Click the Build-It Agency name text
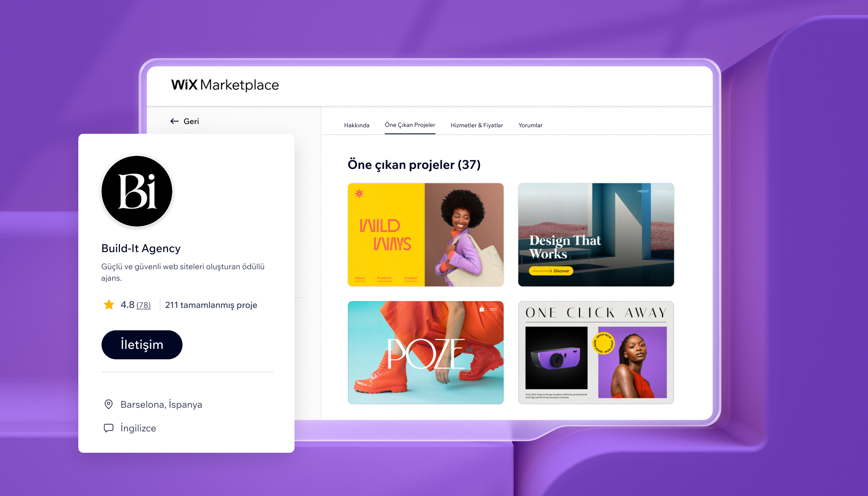 pyautogui.click(x=141, y=248)
